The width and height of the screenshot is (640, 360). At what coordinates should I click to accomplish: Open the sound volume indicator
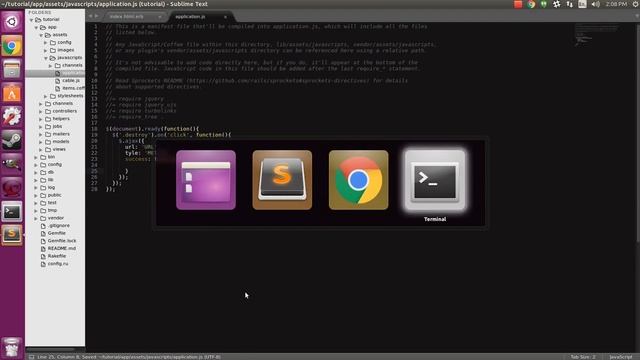click(x=596, y=4)
